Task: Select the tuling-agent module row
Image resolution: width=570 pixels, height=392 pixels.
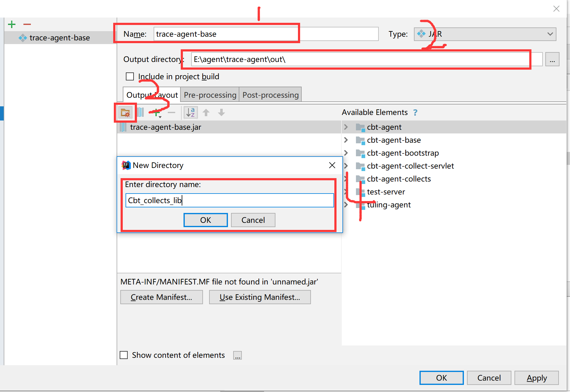Action: coord(454,205)
